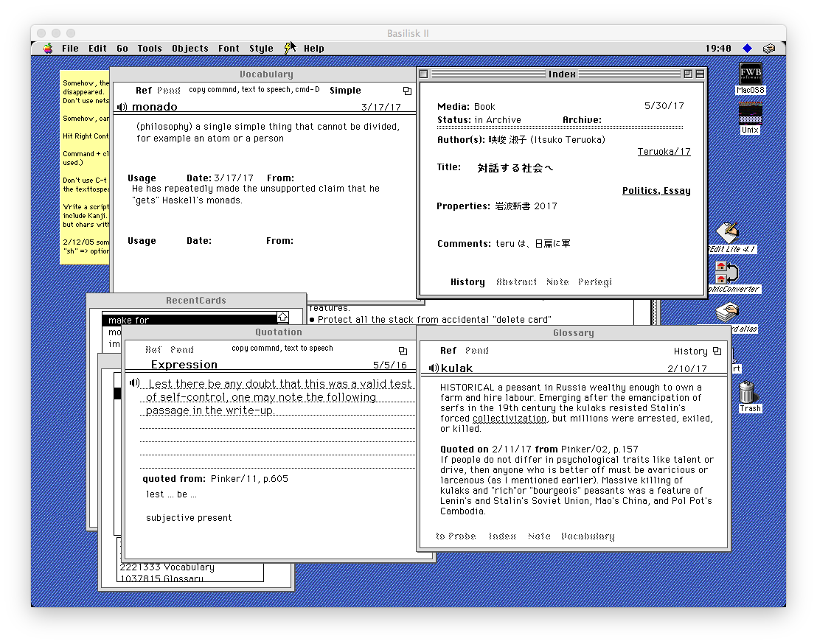Click Abstract in the Index window

point(516,281)
